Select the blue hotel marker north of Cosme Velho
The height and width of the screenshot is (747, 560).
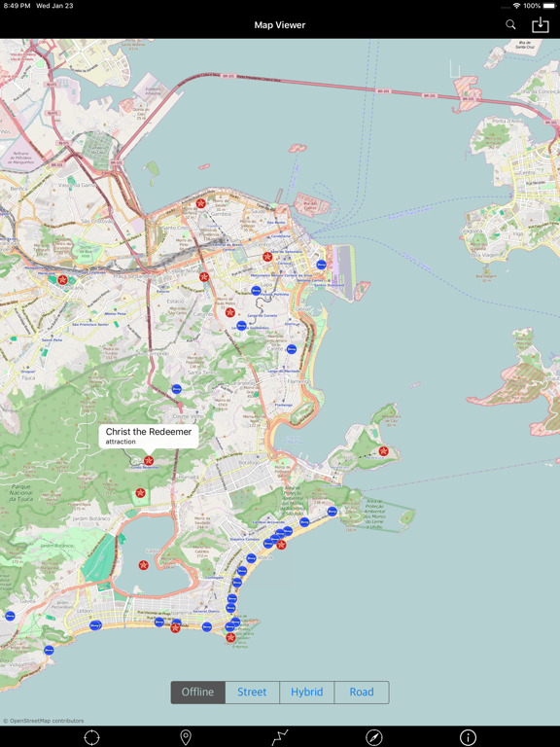[177, 389]
